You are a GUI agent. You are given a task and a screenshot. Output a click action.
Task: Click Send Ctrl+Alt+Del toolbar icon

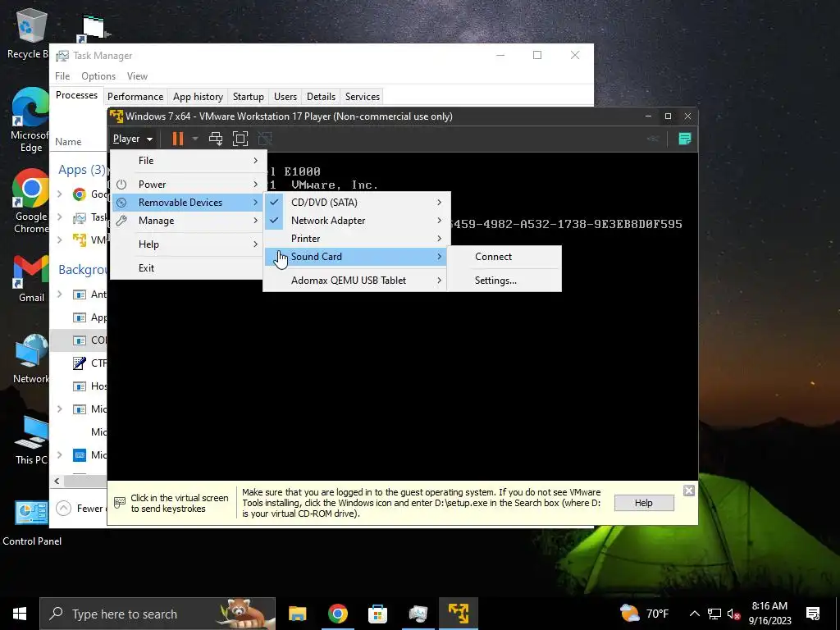[x=216, y=139]
